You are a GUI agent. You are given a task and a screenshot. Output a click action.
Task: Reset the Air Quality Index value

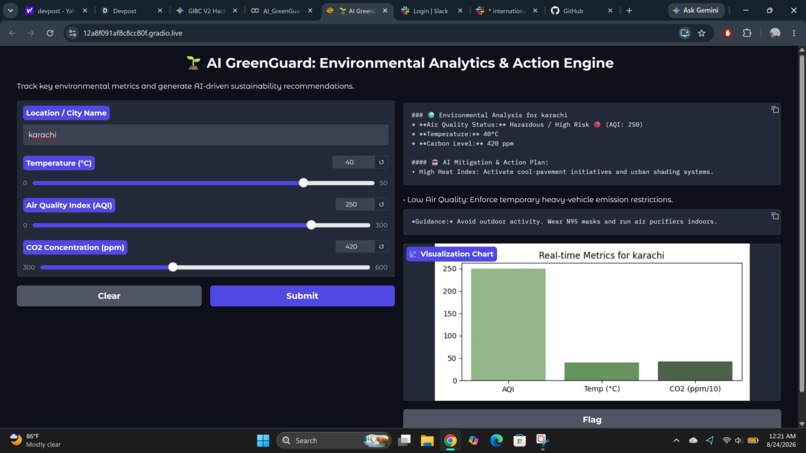(381, 204)
